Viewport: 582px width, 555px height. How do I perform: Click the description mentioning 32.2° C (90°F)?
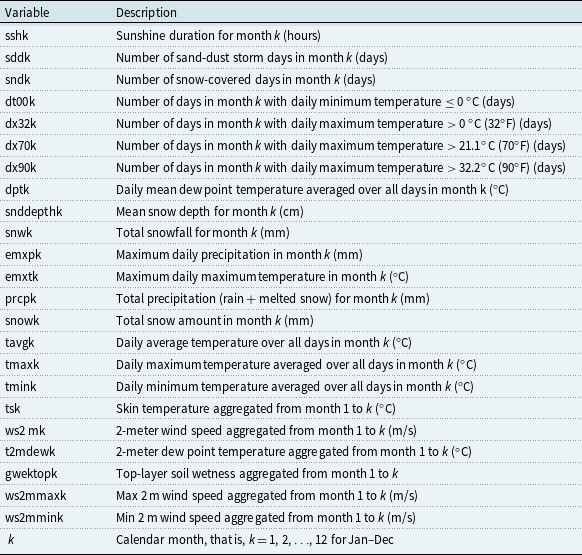point(341,167)
